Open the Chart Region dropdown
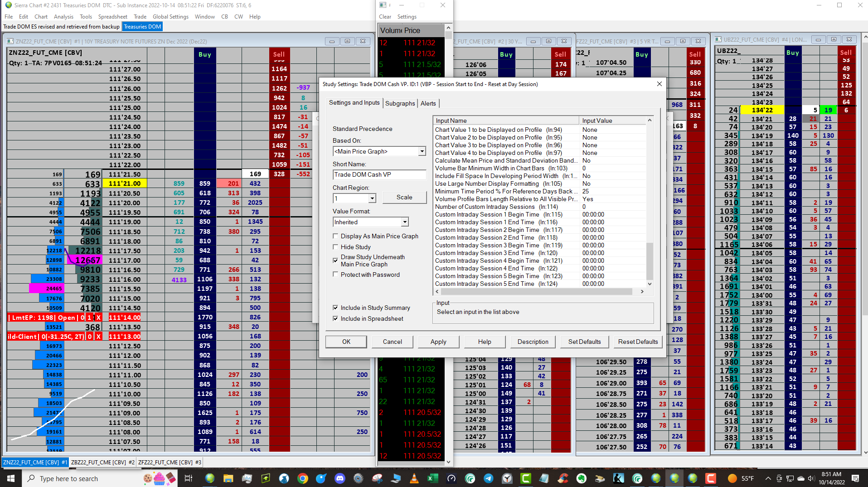Viewport: 868px width, 487px height. tap(372, 198)
